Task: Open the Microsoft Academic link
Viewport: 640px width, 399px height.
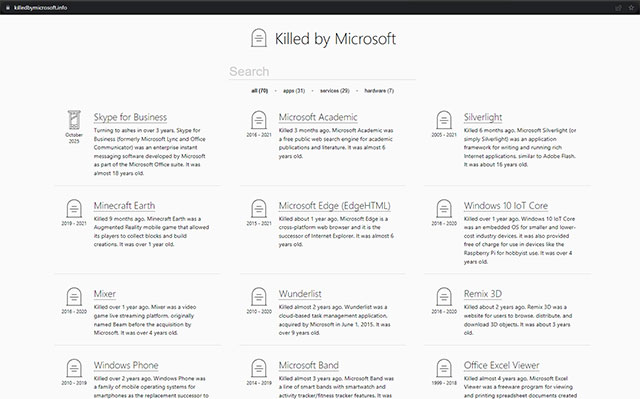Action: click(318, 117)
